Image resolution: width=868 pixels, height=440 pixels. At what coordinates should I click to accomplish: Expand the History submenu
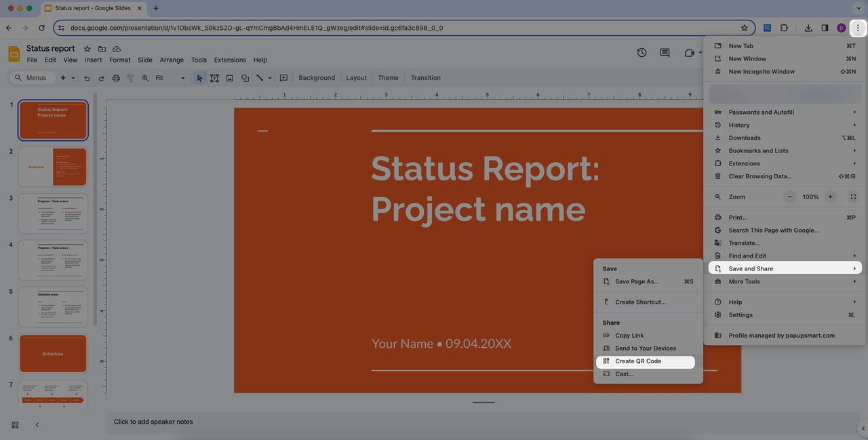coord(786,125)
